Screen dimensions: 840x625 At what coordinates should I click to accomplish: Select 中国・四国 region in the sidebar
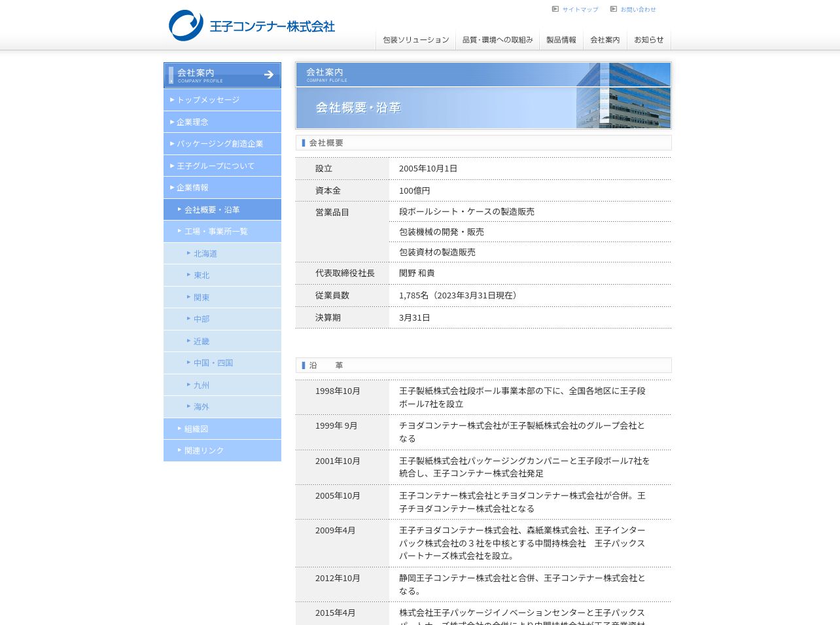pyautogui.click(x=222, y=363)
